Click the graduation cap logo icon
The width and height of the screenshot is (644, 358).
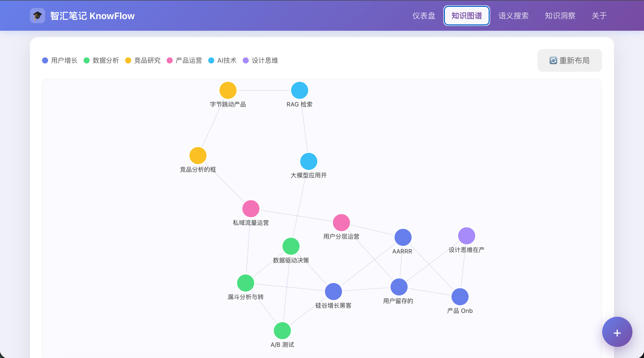coord(38,16)
